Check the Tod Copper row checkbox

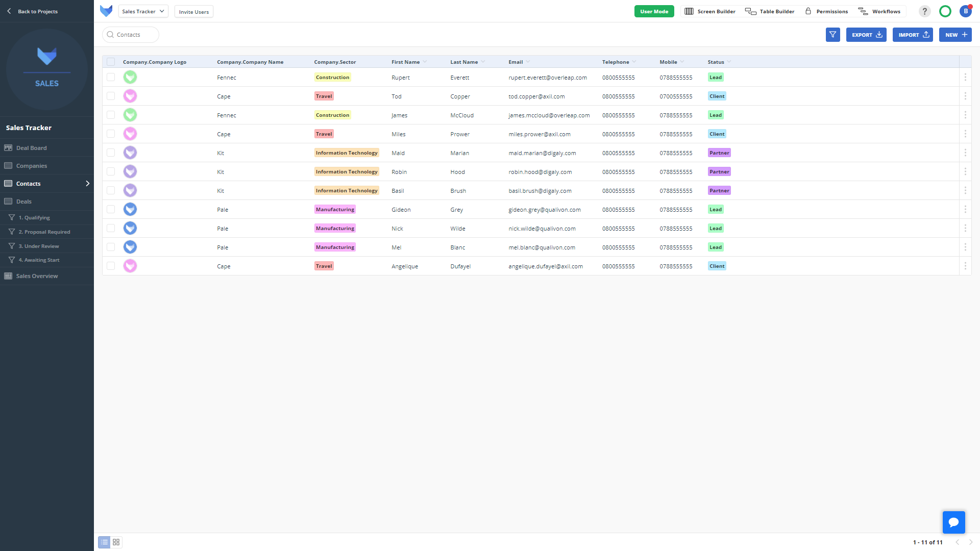click(111, 96)
